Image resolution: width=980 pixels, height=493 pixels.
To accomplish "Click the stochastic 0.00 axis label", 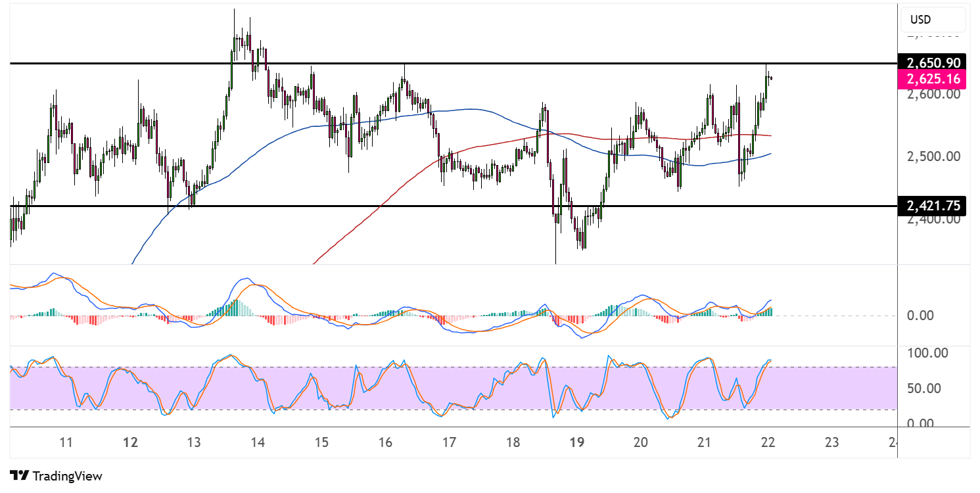I will pos(920,423).
